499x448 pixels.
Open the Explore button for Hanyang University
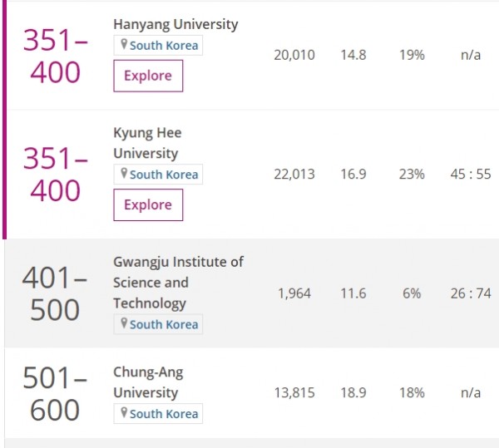tap(148, 76)
